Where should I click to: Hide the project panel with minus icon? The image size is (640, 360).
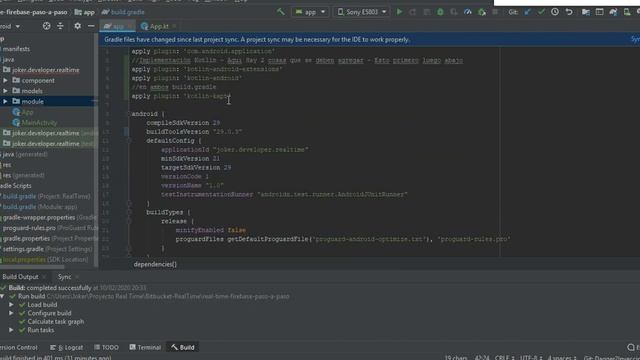91,26
